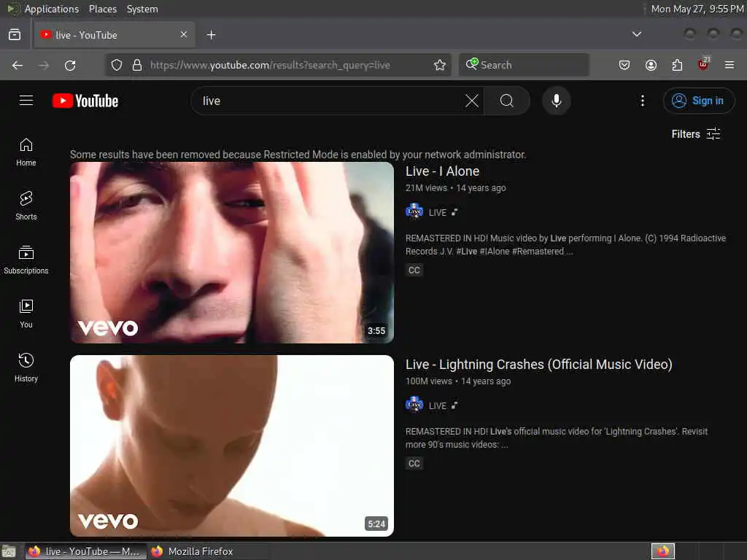The image size is (747, 560).
Task: Open the Filters options
Action: pos(696,134)
